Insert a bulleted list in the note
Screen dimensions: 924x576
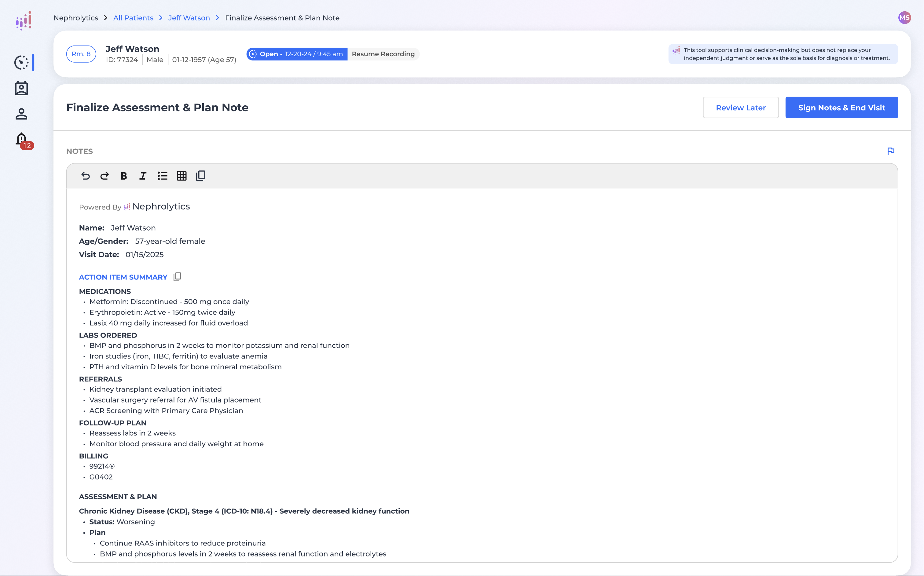tap(162, 176)
